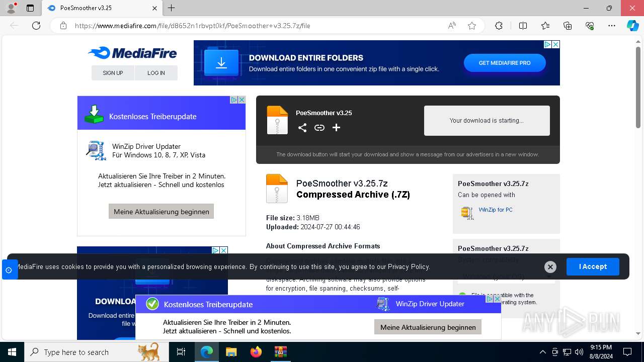Click SIGN UP button
Screen dimensions: 644x362
[x=113, y=73]
